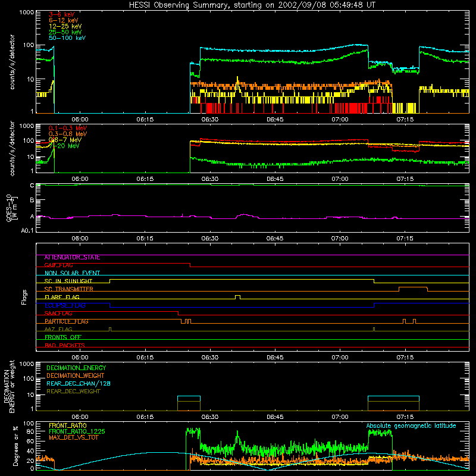This screenshot has height=476, width=476.
Task: Click the DECIMATION_ENERGY legend entry
Action: pos(76,368)
